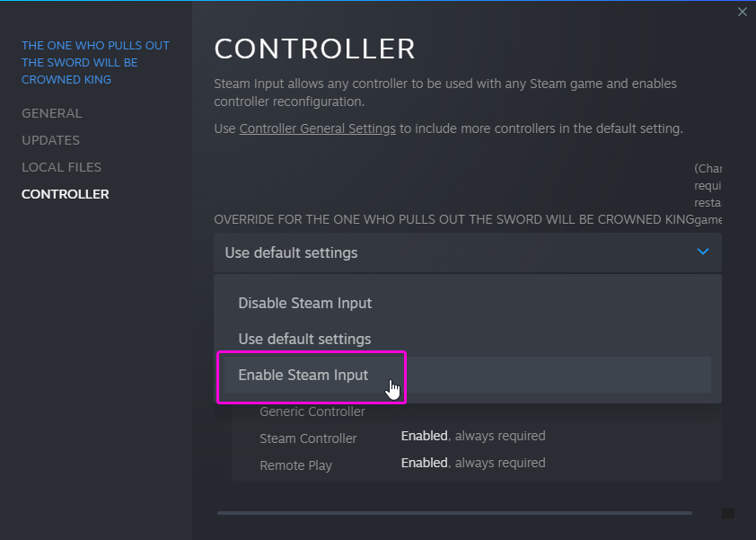Click the Remote Play row label
The width and height of the screenshot is (756, 540).
tap(295, 465)
